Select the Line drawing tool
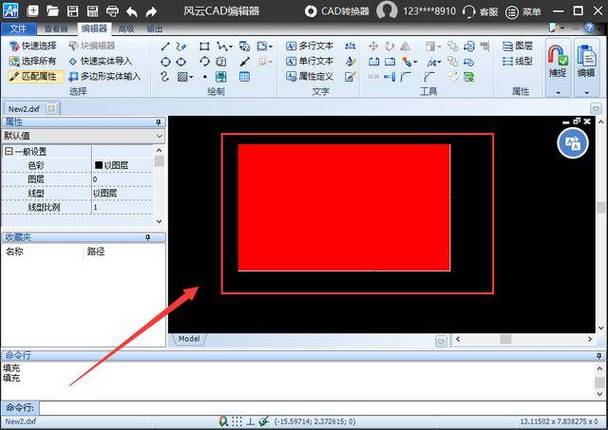Viewport: 608px width, 430px height. pos(165,47)
